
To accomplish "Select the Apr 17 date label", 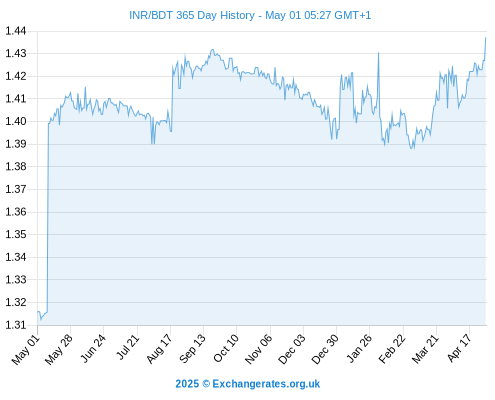I will (x=459, y=348).
